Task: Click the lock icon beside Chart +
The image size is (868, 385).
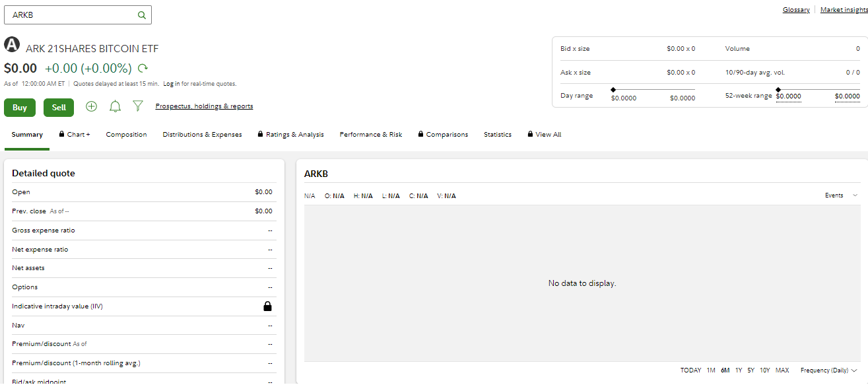Action: click(x=61, y=134)
